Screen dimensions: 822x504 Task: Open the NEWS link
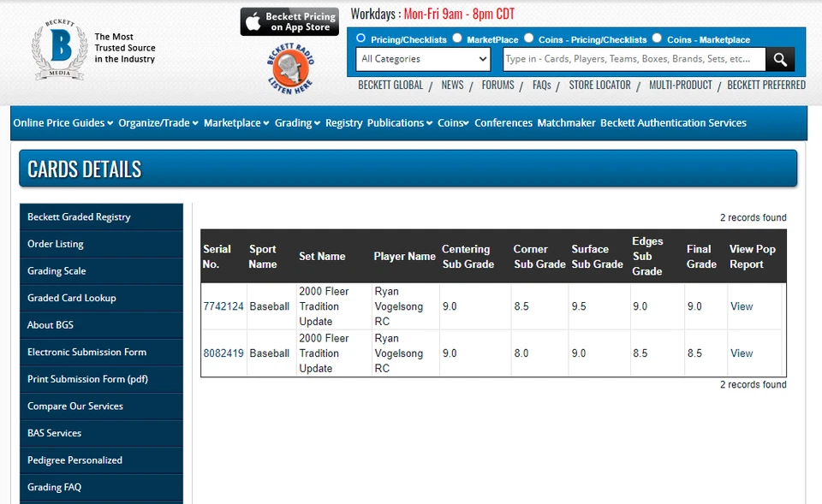452,86
